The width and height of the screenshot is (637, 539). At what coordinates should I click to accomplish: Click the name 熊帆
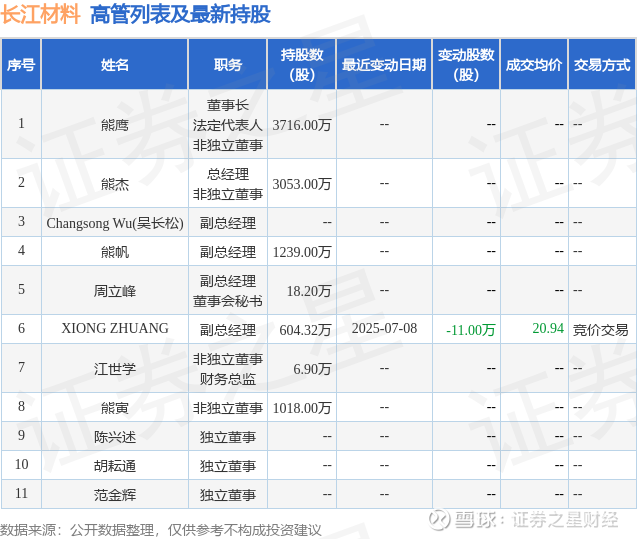pyautogui.click(x=115, y=252)
